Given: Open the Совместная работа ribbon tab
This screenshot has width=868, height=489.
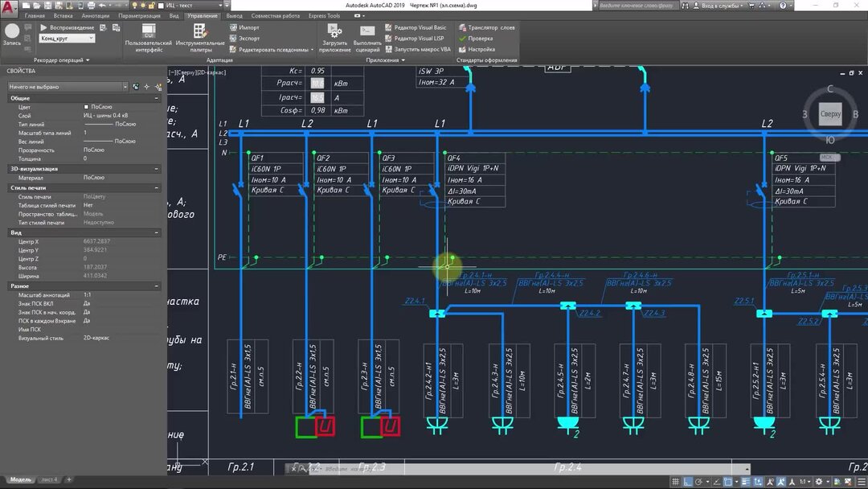Looking at the screenshot, I should (275, 15).
